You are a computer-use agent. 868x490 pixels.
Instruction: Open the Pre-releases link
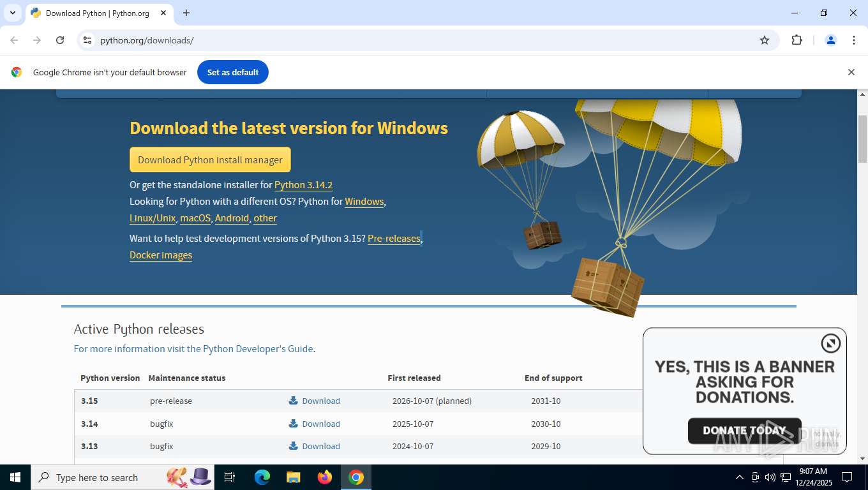394,239
